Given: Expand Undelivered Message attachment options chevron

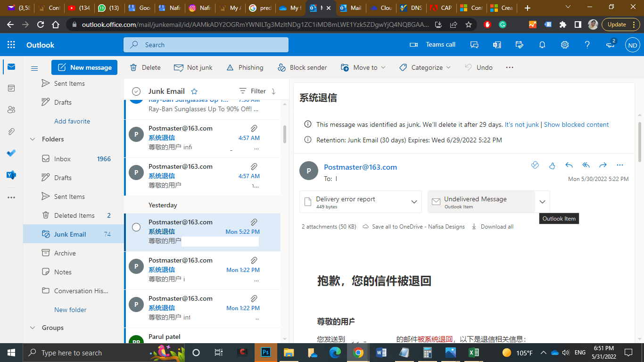Looking at the screenshot, I should click(542, 202).
